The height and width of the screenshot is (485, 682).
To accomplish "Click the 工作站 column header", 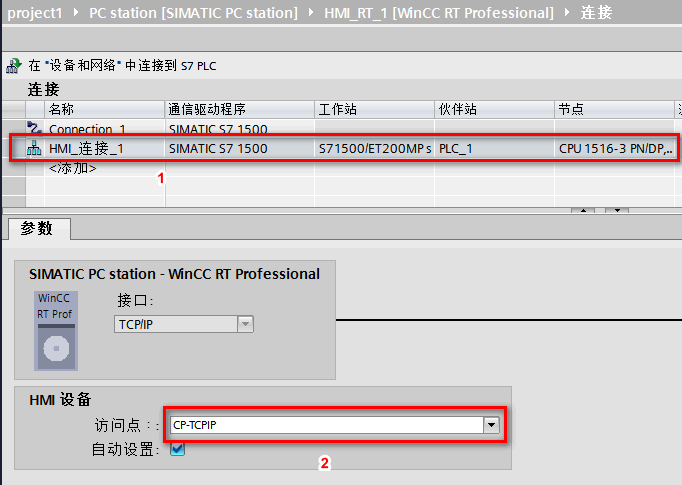I will pos(374,109).
